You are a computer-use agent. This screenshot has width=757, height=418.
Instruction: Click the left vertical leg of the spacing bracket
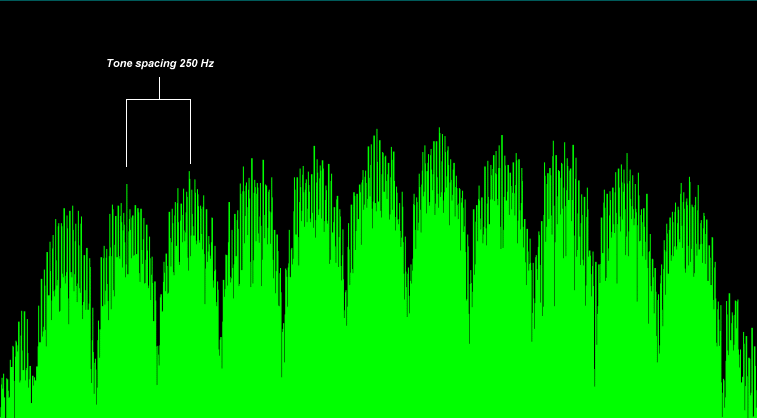(x=126, y=132)
